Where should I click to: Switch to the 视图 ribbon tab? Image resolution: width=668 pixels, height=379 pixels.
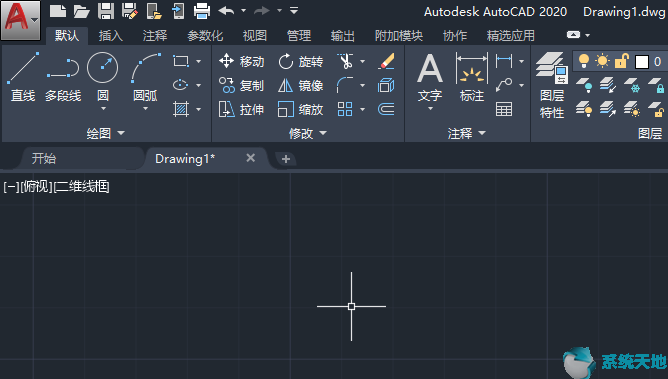pyautogui.click(x=255, y=36)
